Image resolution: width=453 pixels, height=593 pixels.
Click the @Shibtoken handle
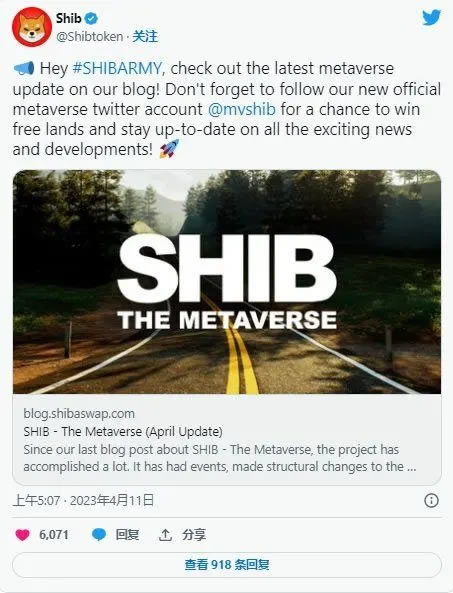90,37
